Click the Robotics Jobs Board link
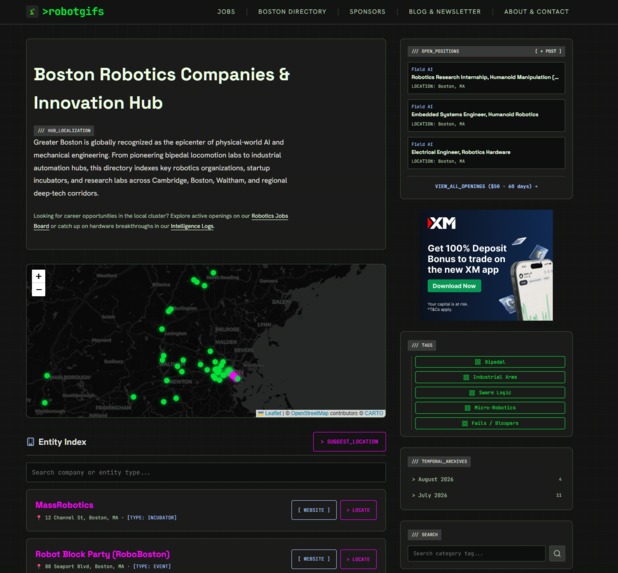 [270, 216]
